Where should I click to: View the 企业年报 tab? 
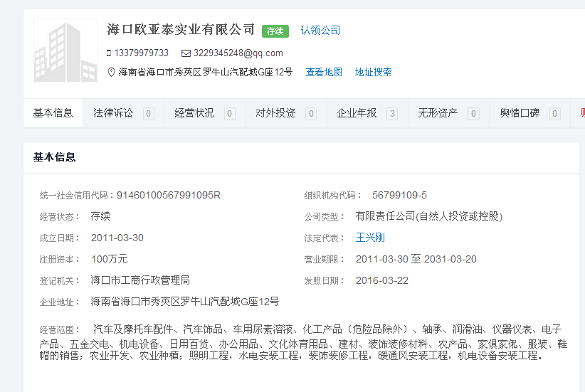click(x=357, y=113)
